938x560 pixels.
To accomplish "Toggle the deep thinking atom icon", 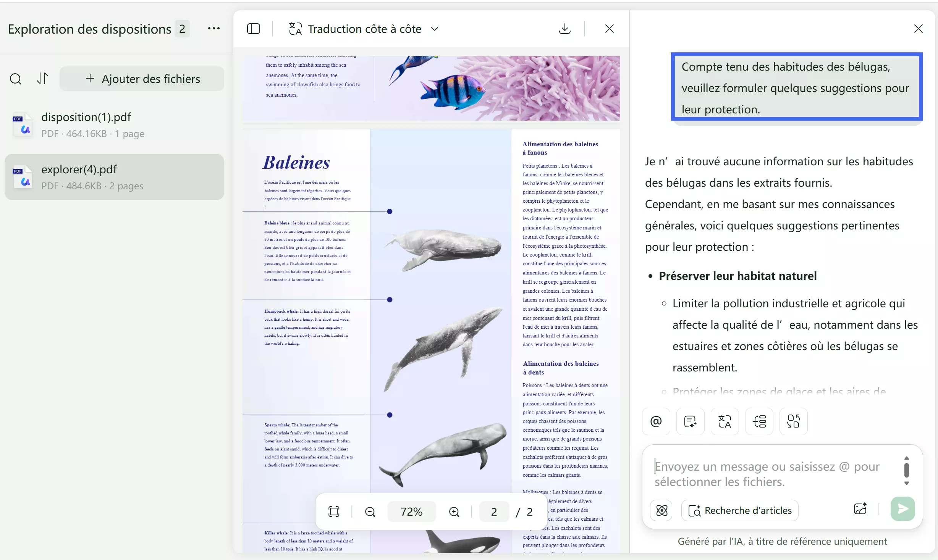I will (x=661, y=510).
